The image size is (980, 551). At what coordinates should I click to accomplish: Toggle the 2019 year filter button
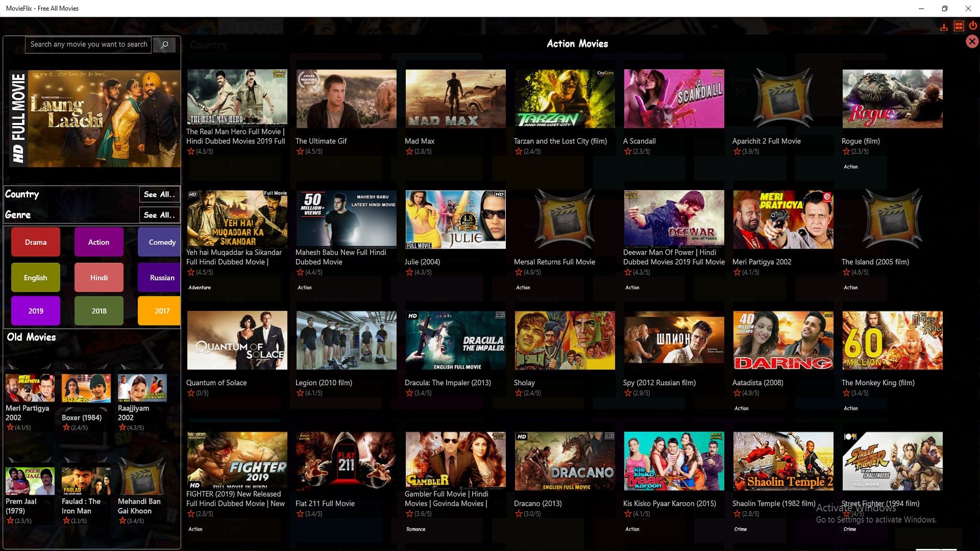(x=35, y=310)
